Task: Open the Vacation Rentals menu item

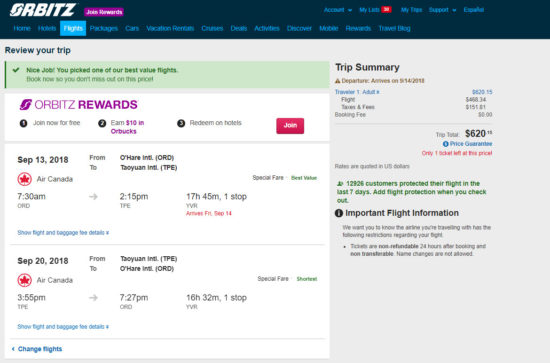Action: pos(170,28)
